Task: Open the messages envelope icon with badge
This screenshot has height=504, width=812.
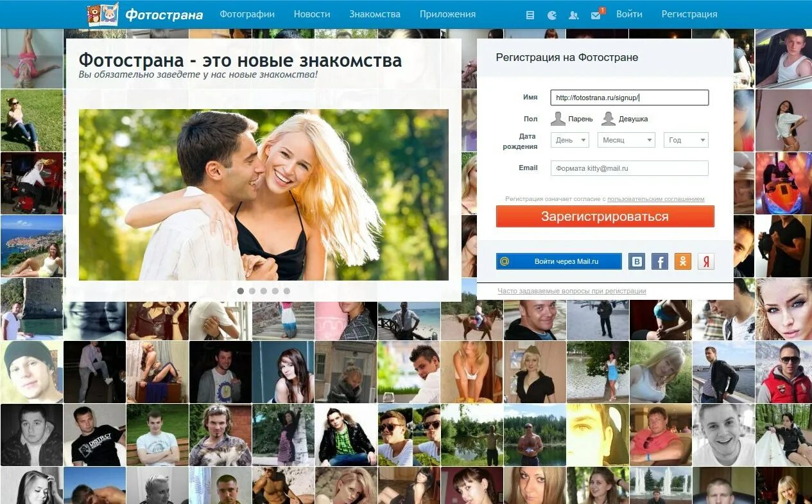Action: [596, 14]
